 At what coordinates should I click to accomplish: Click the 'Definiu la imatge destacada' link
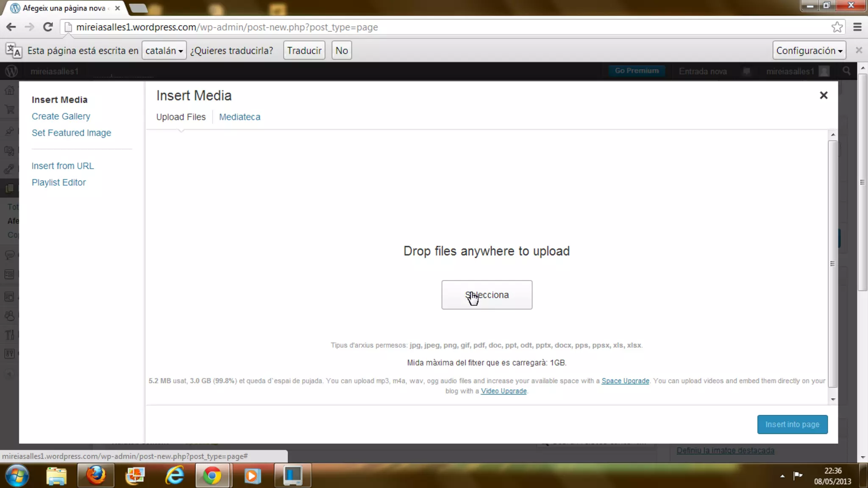pos(725,450)
